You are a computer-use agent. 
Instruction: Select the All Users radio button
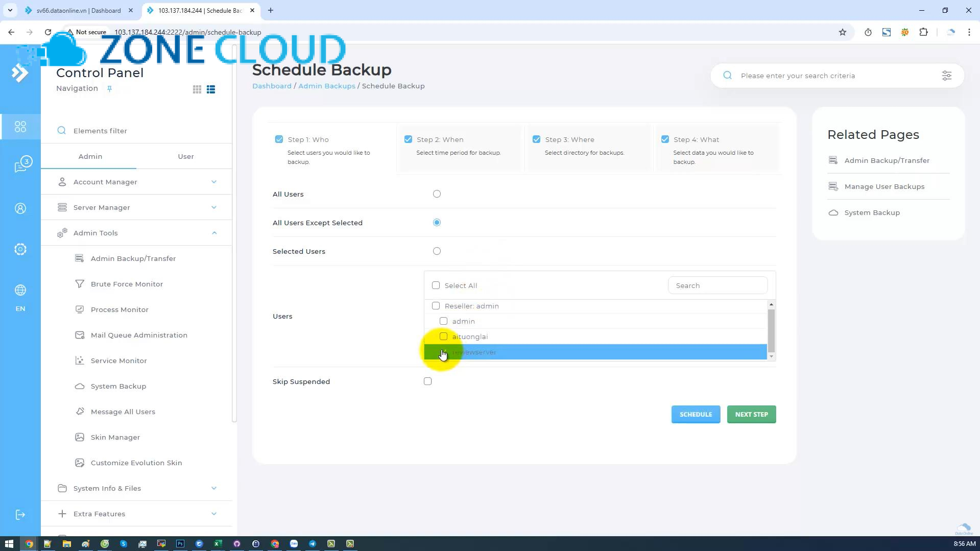437,194
